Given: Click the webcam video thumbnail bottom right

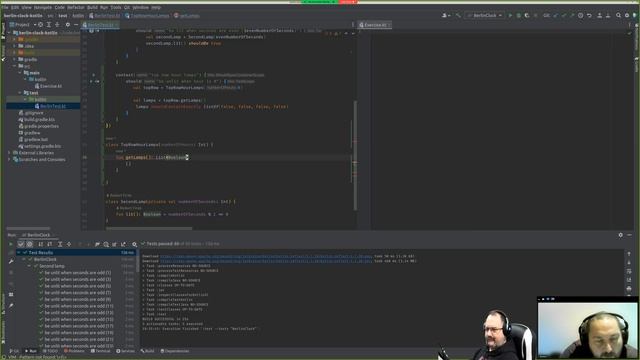Looking at the screenshot, I should (588, 327).
